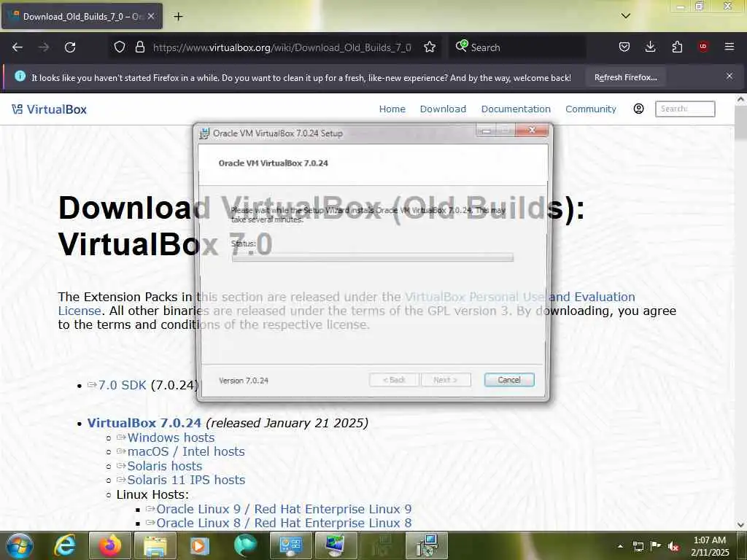
Task: Open the Action Center flag icon
Action: click(x=656, y=546)
